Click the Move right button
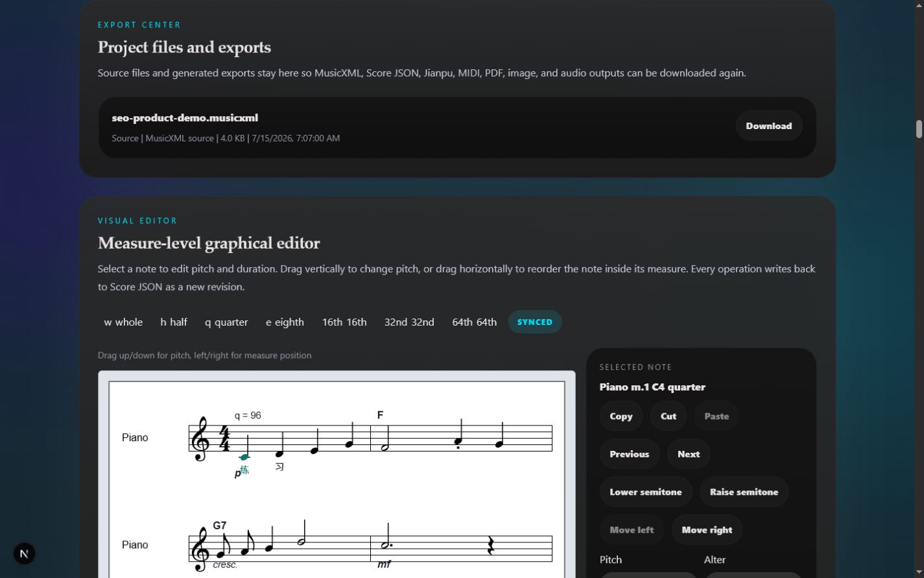The image size is (924, 578). [x=707, y=529]
